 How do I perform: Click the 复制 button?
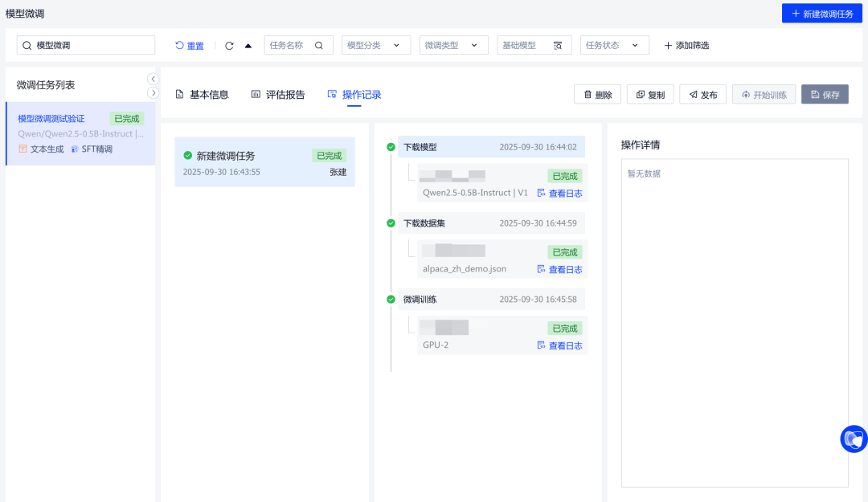point(649,95)
